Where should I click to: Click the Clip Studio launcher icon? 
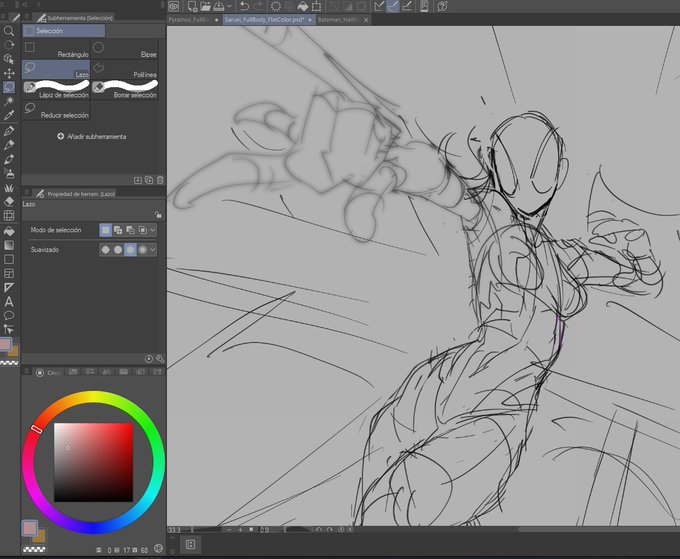click(174, 6)
